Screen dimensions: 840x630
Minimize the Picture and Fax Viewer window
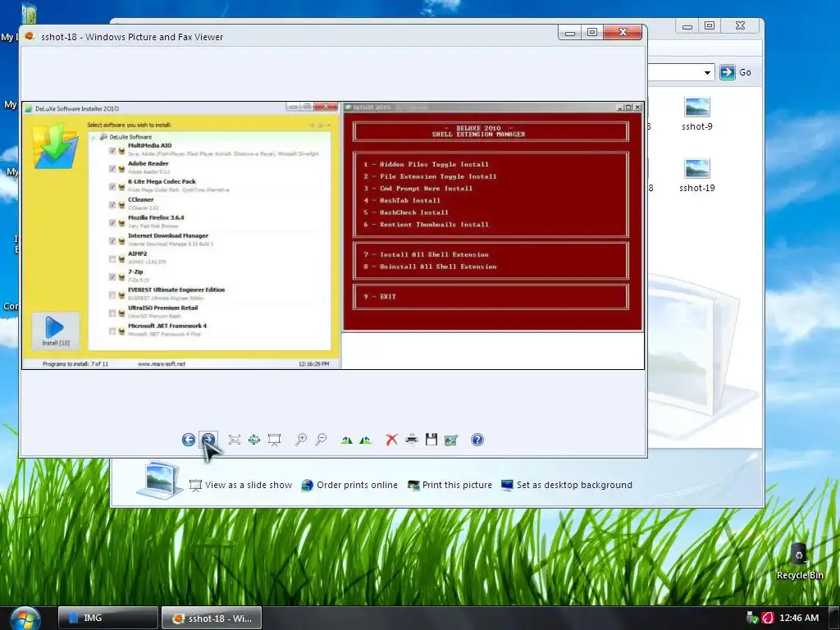570,32
